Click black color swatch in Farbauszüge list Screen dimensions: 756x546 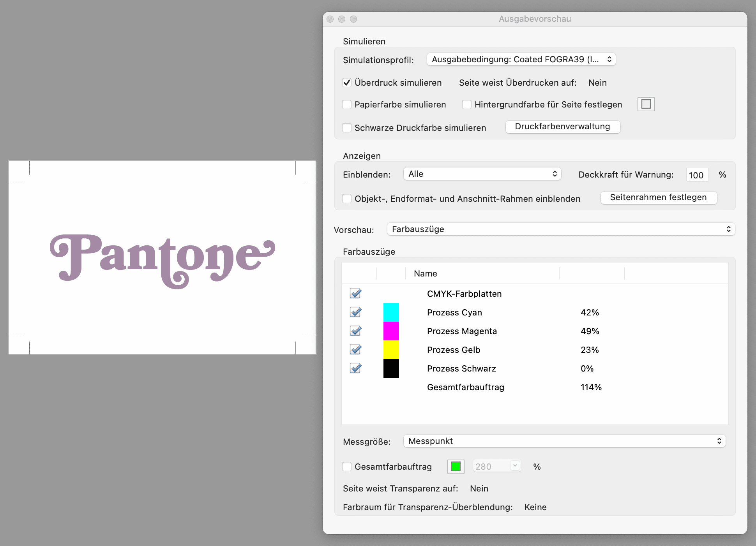[x=391, y=368]
